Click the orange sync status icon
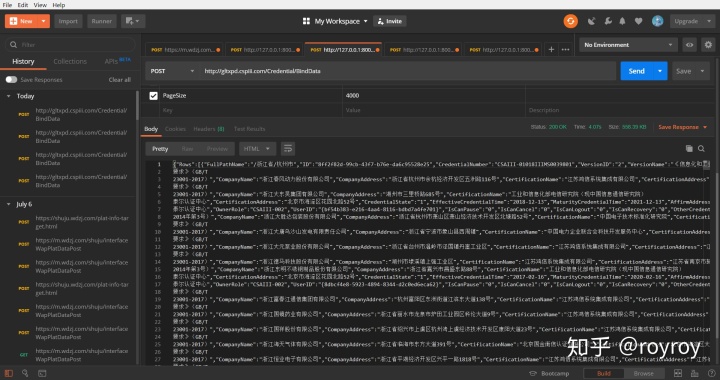Viewport: 720px width, 380px height. [571, 21]
